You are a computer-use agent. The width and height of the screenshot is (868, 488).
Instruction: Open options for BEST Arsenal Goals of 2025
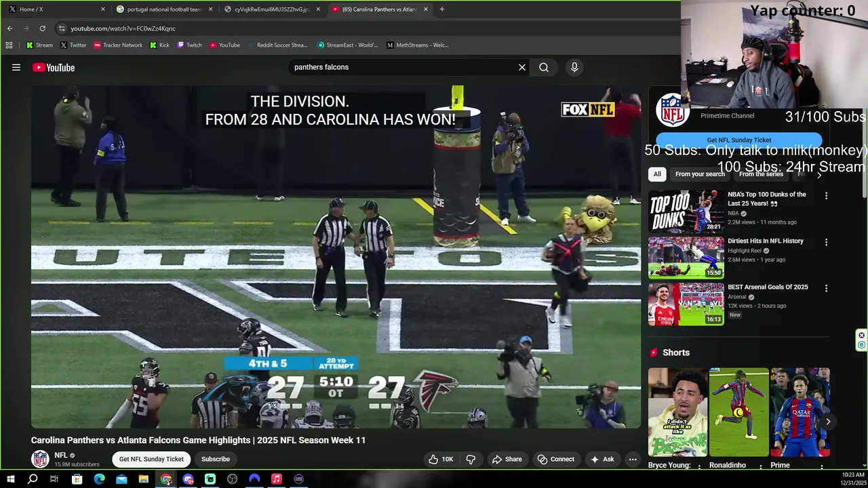coord(826,288)
